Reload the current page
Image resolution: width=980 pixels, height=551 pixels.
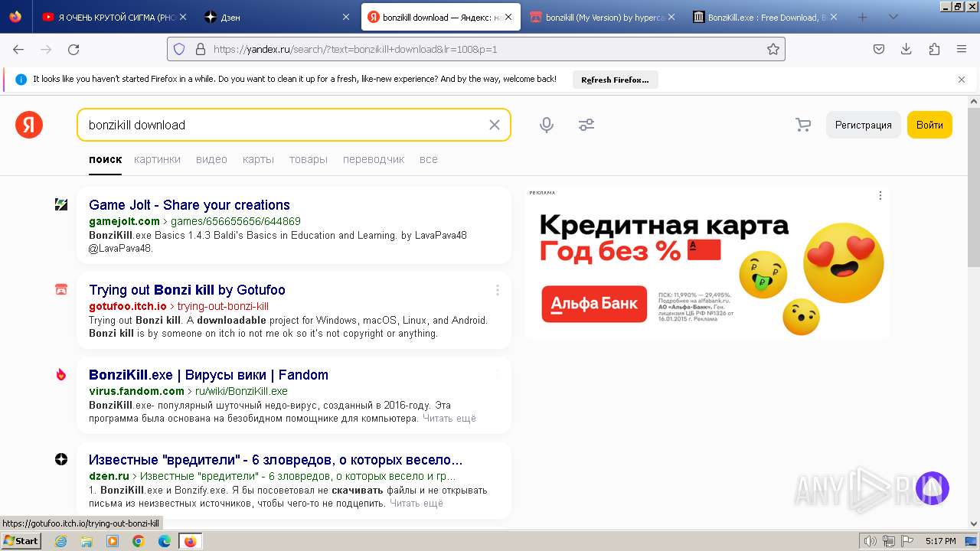click(x=73, y=49)
